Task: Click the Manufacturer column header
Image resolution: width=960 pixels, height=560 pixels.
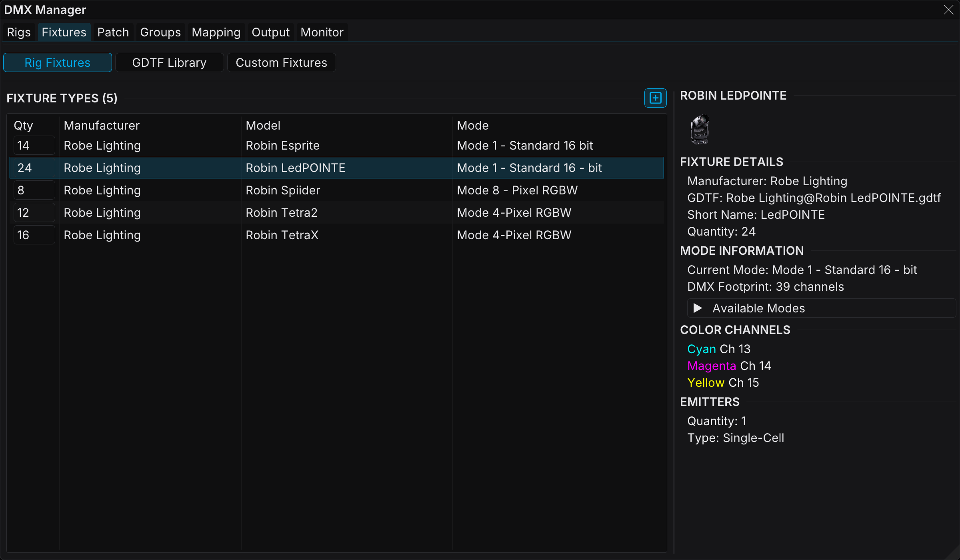Action: (102, 125)
